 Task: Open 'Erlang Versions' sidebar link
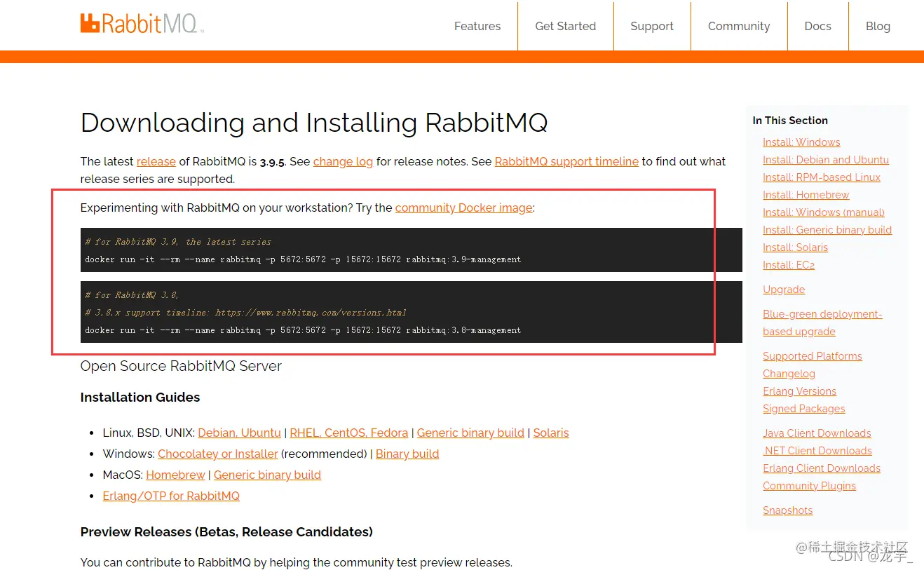pos(799,391)
